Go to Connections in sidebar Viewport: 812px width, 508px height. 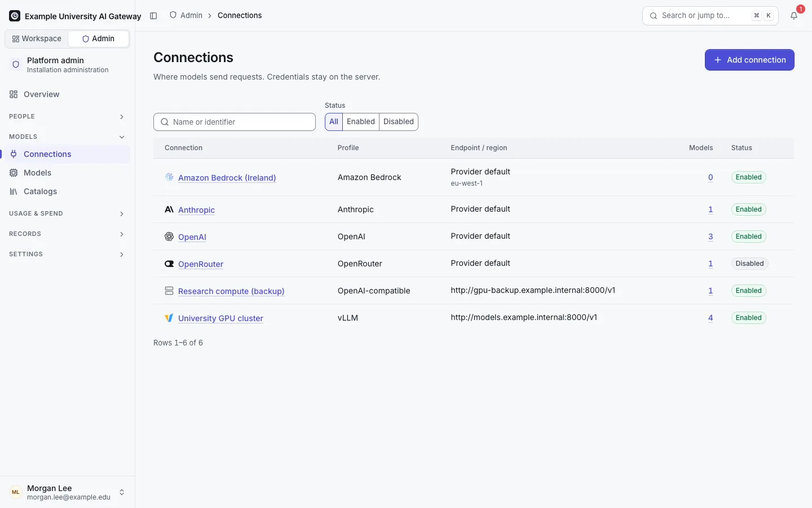click(x=67, y=154)
